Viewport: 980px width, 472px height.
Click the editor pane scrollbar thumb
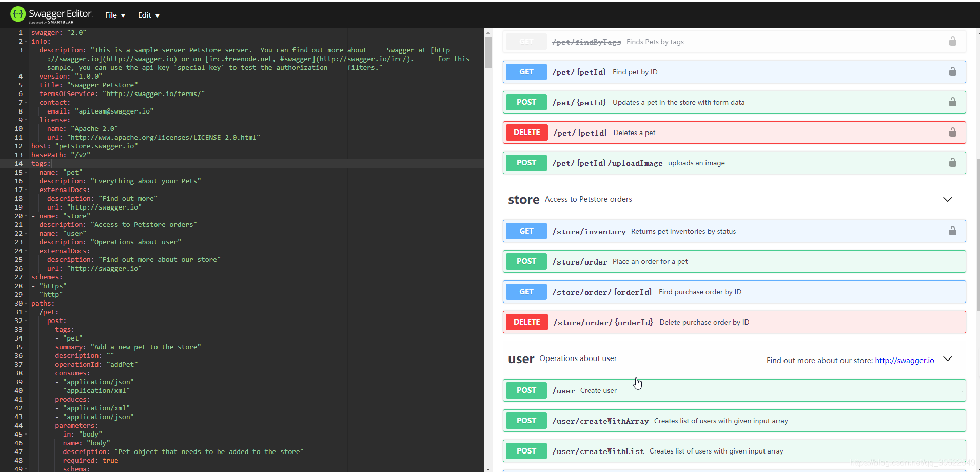[488, 51]
